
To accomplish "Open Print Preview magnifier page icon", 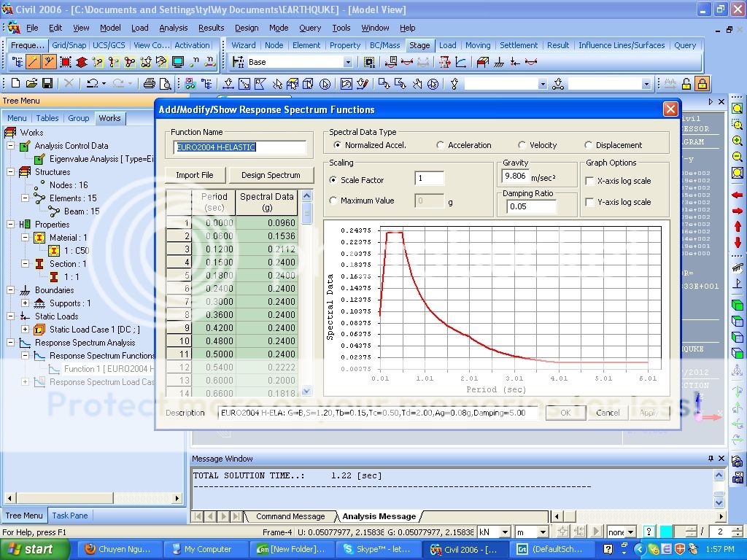I will (x=165, y=84).
